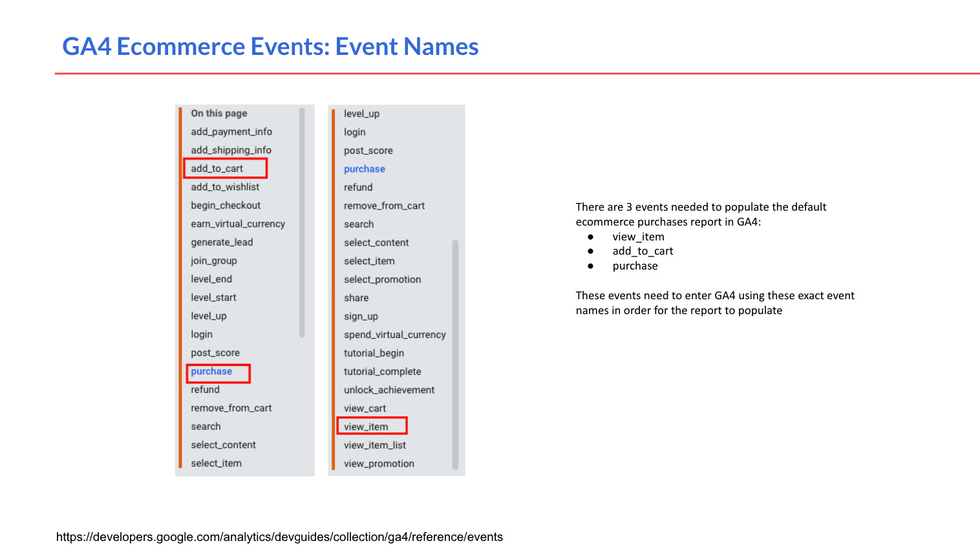
Task: Select the join_group event
Action: point(214,260)
